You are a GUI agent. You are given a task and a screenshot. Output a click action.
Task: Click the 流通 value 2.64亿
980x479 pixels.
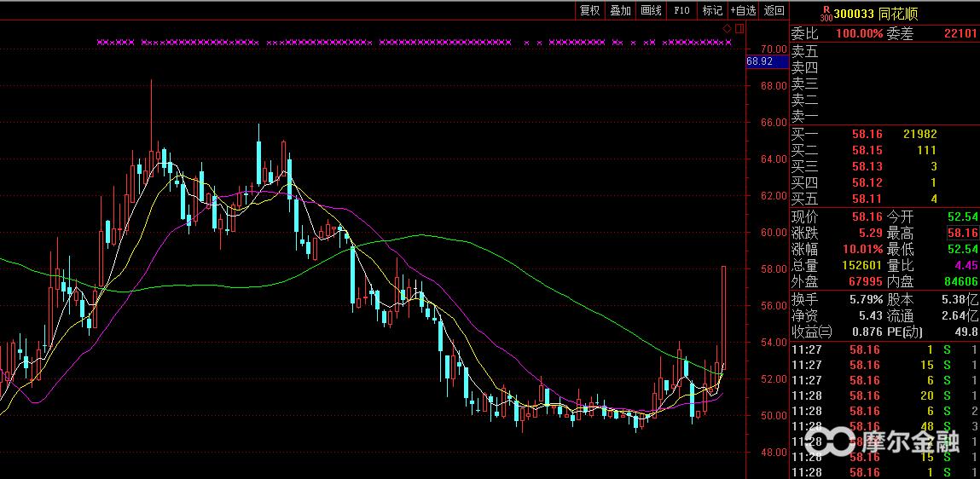tap(960, 316)
